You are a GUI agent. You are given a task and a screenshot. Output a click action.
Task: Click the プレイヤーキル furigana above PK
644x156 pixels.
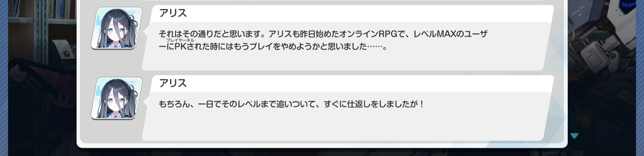click(x=180, y=40)
